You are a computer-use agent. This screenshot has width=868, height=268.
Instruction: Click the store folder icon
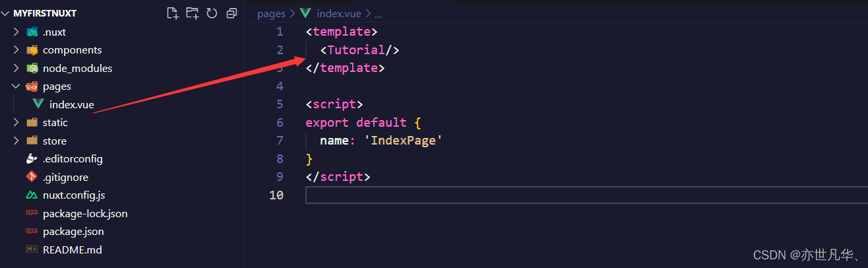click(x=32, y=141)
